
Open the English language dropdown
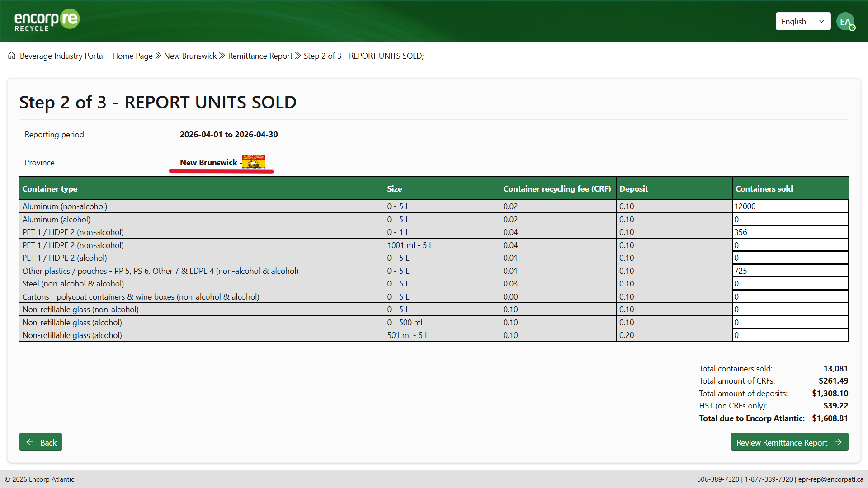802,21
